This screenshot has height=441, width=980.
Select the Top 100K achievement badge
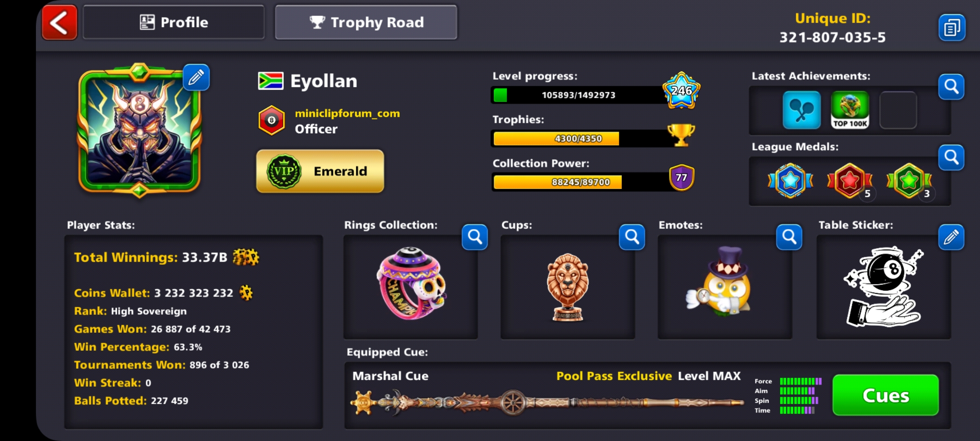(850, 110)
